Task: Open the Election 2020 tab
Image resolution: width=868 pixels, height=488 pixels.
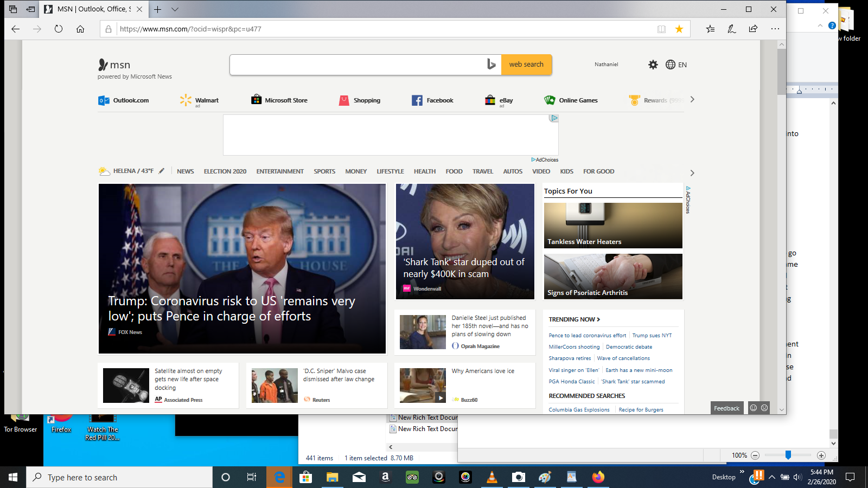Action: click(225, 171)
